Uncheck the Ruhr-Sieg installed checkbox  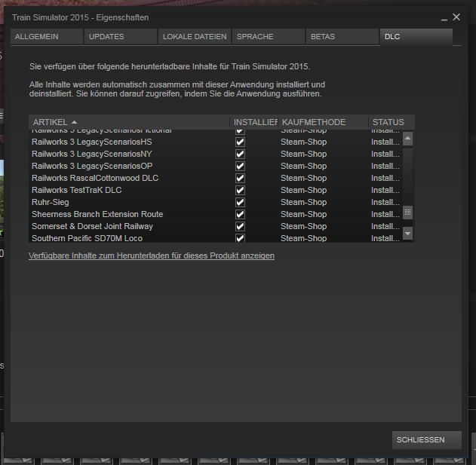pyautogui.click(x=240, y=202)
